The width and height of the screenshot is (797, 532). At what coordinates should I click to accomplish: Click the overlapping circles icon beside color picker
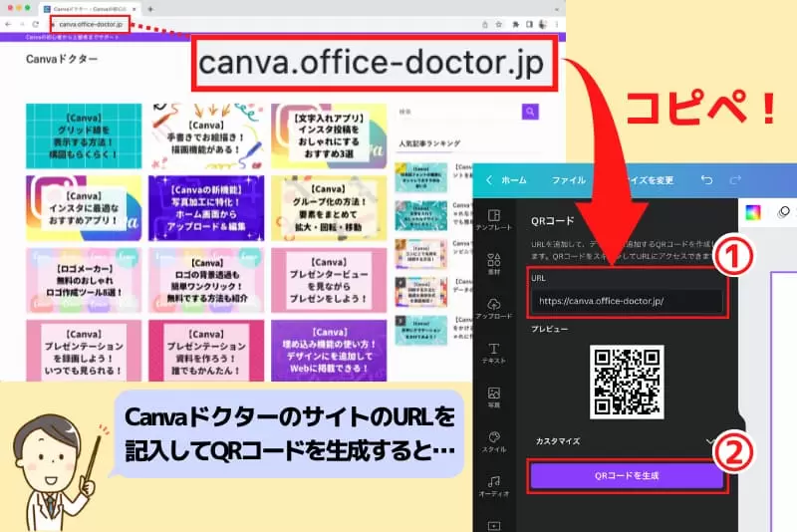[x=784, y=212]
